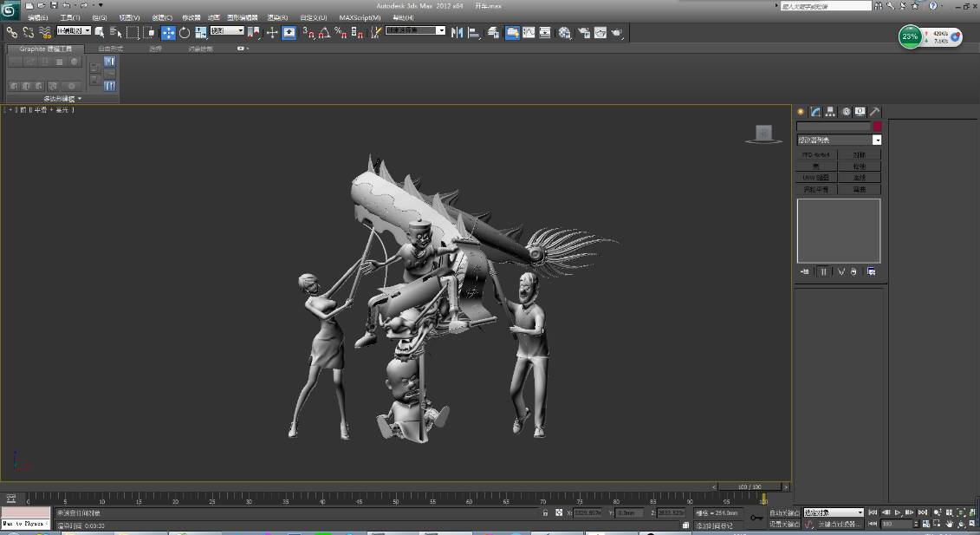
Task: Switch to the Hierarchy command panel
Action: pos(830,112)
